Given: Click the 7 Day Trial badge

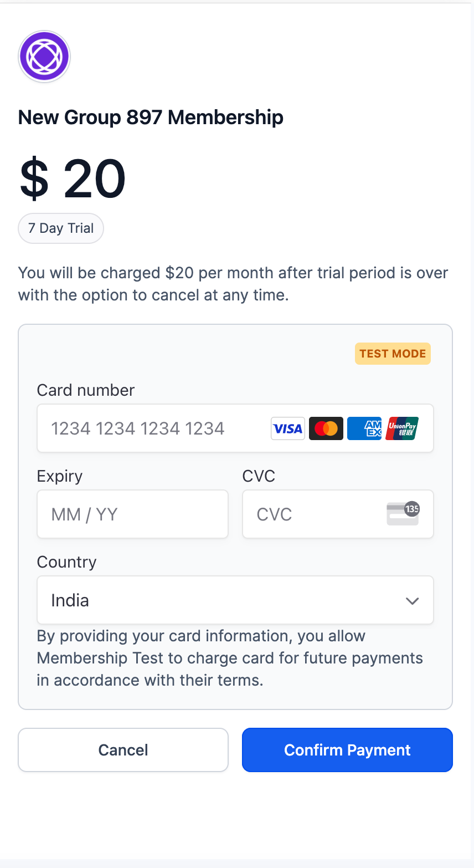Looking at the screenshot, I should (61, 228).
